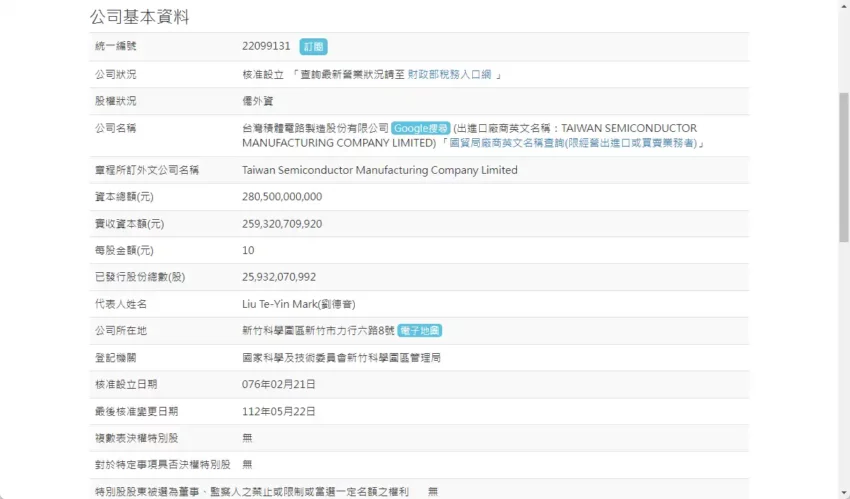The height and width of the screenshot is (499, 850).
Task: Select the 公司基本資料 heading
Action: 139,17
